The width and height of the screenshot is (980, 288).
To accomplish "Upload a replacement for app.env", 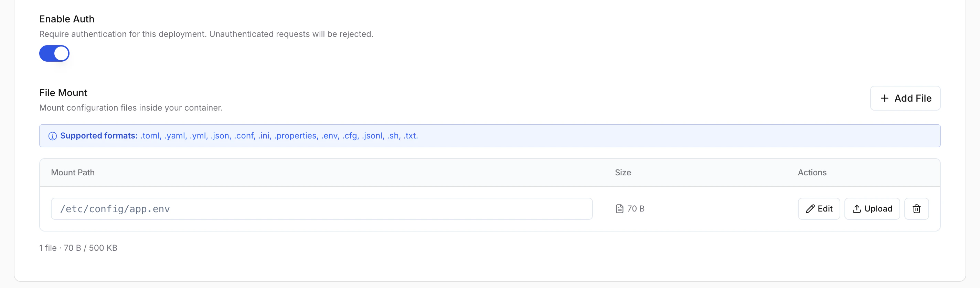I will coord(872,209).
